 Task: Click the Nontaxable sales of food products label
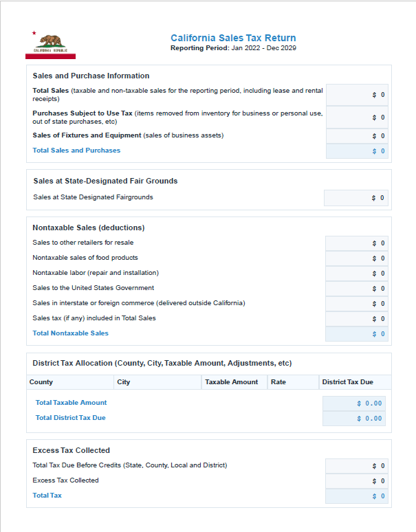(85, 258)
